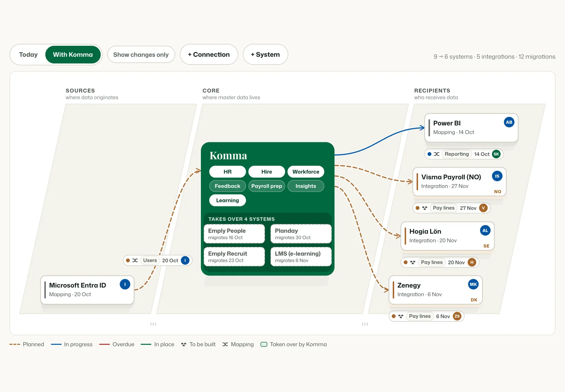The image size is (565, 392).
Task: Click the Komma core system title
Action: click(x=228, y=156)
